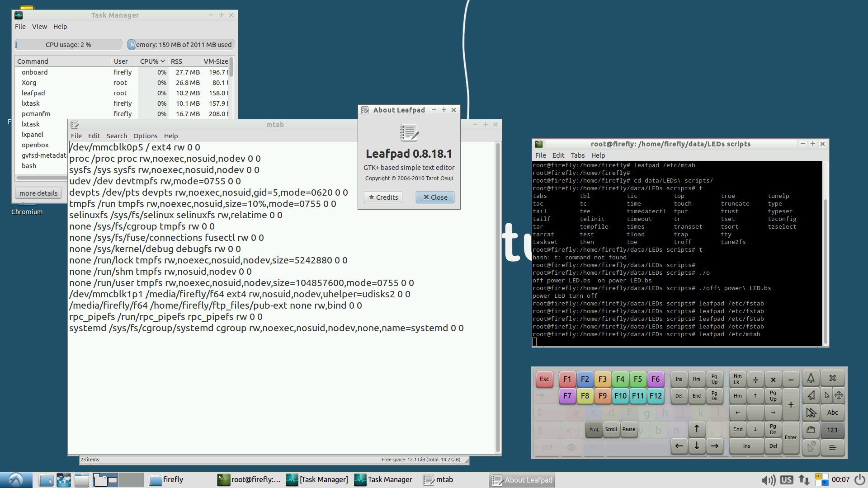The image size is (868, 488).
Task: Click the terminal window title icon
Action: [539, 144]
